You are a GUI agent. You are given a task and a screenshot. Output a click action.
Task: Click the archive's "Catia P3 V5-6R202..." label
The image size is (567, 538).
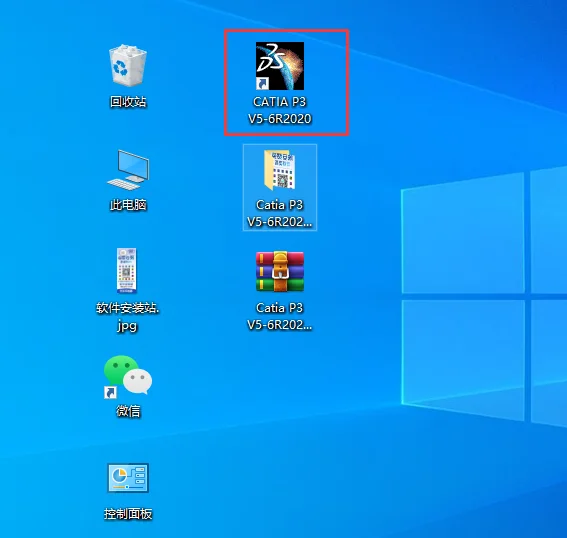(280, 316)
